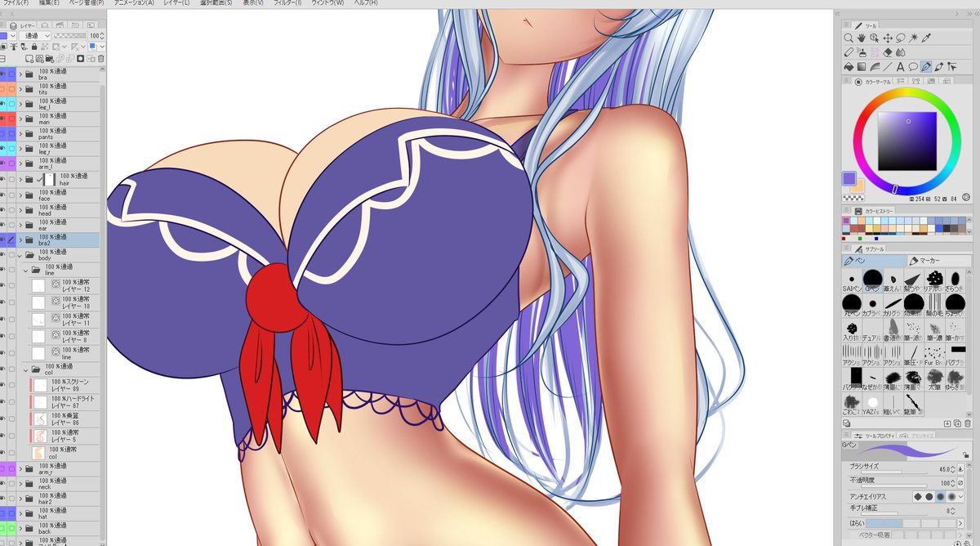Screen dimensions: 980x546
Task: Toggle visibility of the face folder
Action: (3, 195)
